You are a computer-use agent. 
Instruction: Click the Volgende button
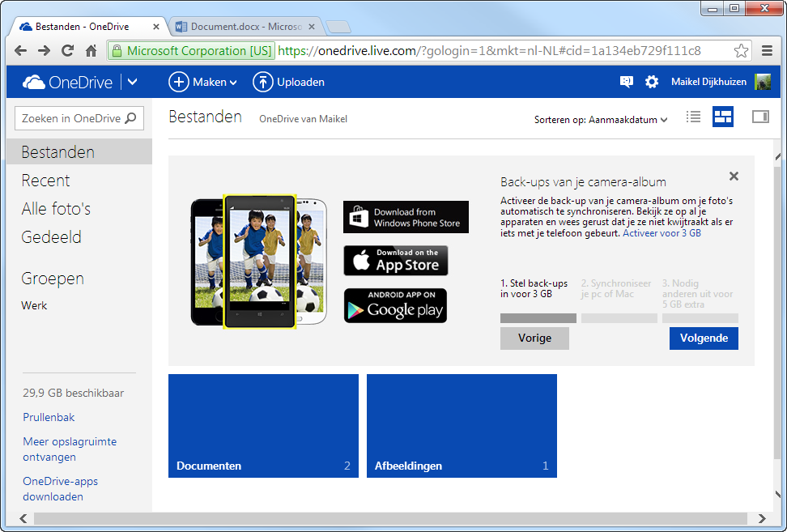(704, 338)
